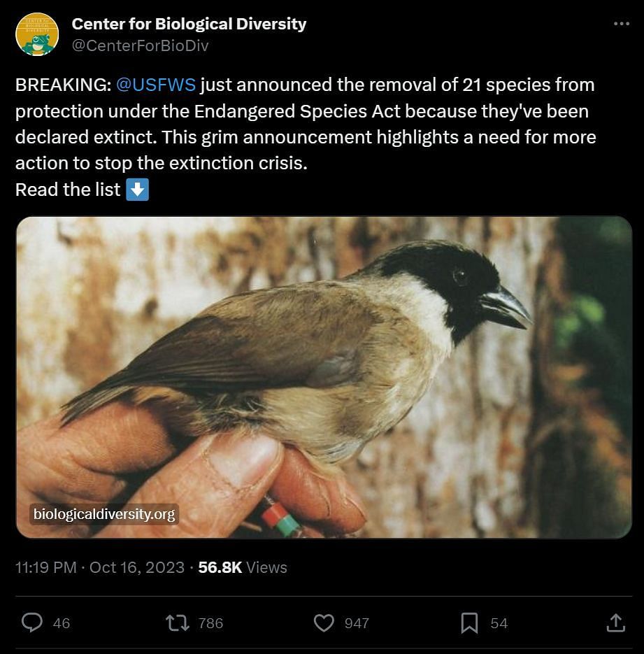Click the 46 replies count

(x=62, y=623)
